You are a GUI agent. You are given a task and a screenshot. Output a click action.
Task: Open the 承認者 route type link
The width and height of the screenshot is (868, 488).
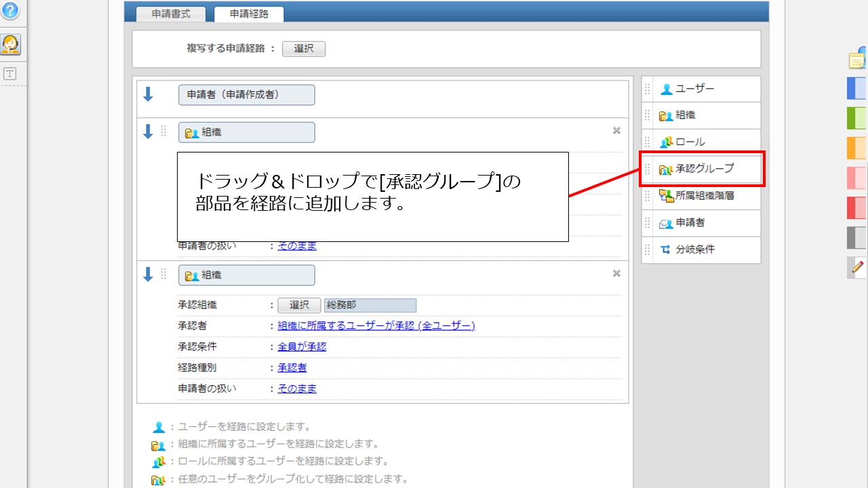[x=292, y=367]
